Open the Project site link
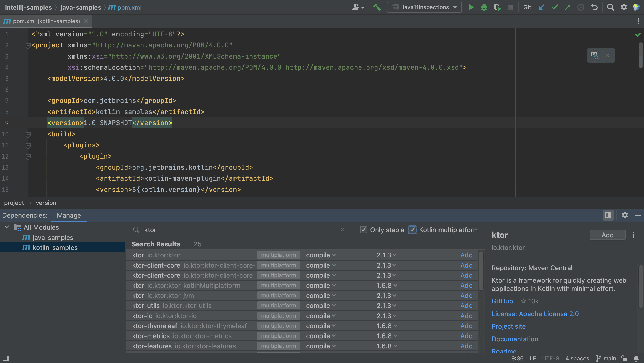The image size is (644, 363). [509, 326]
